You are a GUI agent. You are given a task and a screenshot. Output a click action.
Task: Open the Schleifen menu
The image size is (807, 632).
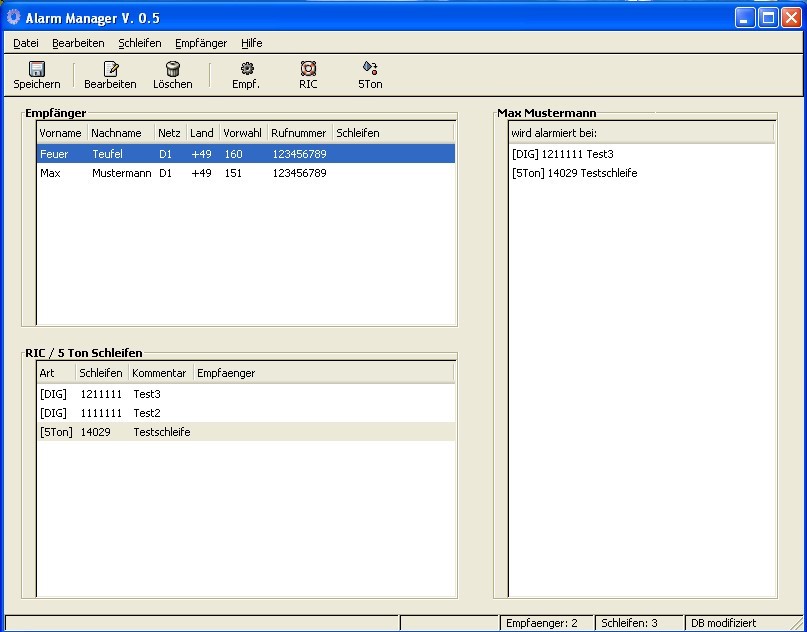click(139, 43)
